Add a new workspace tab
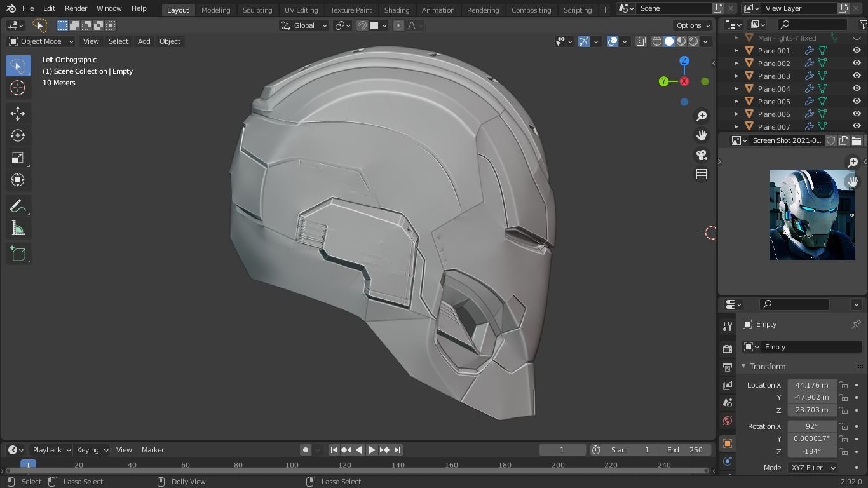 (x=605, y=10)
